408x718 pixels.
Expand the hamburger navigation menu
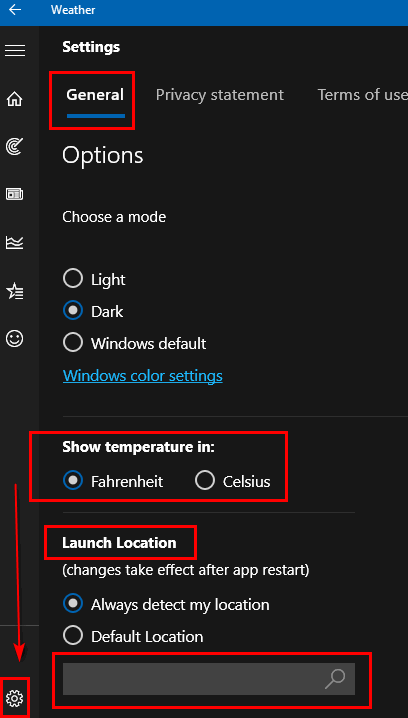click(15, 50)
